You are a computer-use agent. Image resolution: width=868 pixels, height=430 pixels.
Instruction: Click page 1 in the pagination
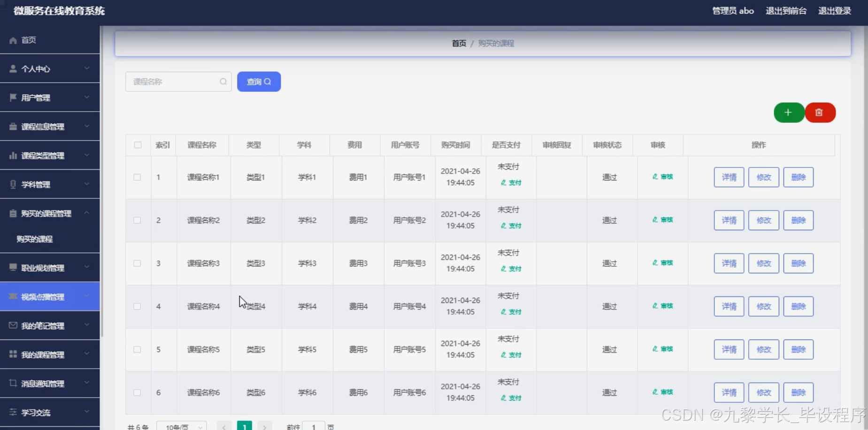tap(245, 426)
